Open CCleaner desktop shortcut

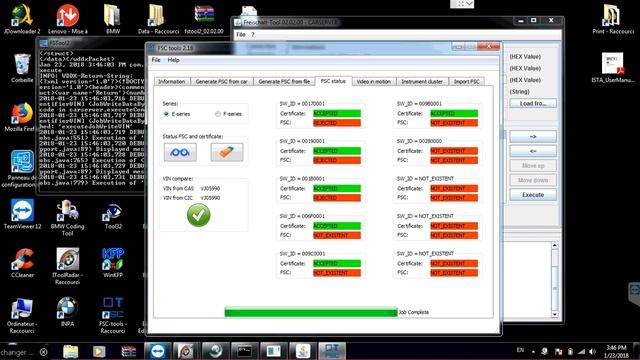[22, 263]
